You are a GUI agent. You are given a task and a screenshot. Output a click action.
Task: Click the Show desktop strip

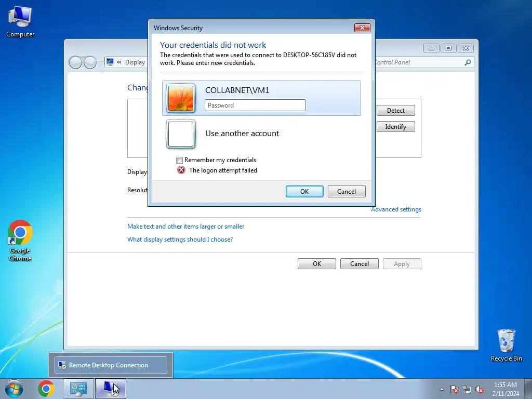(528, 389)
